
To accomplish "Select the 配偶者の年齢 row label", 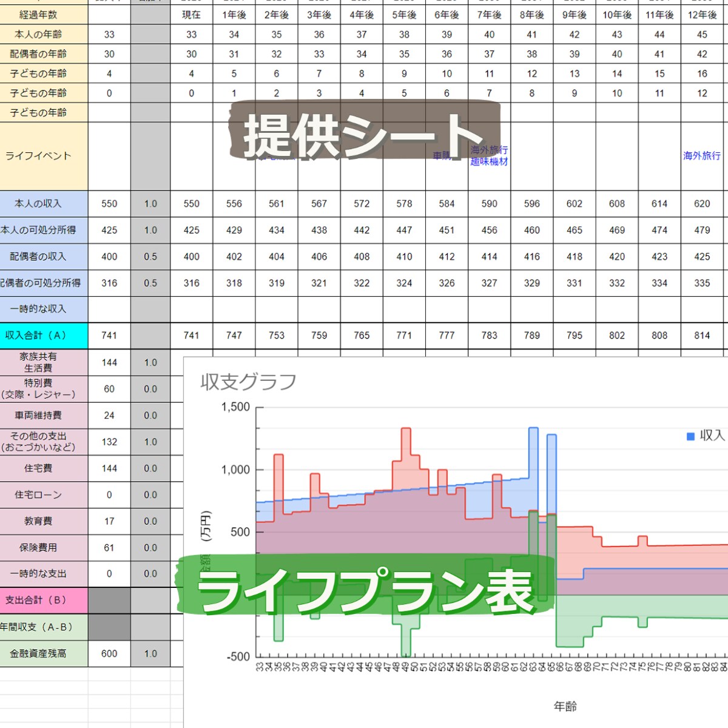I will tap(38, 54).
